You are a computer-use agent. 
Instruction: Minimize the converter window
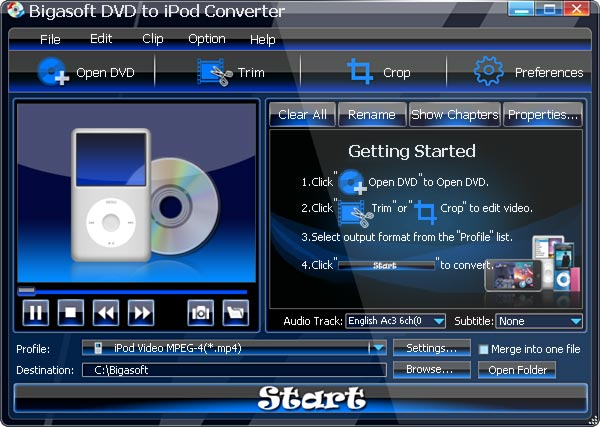(x=521, y=8)
